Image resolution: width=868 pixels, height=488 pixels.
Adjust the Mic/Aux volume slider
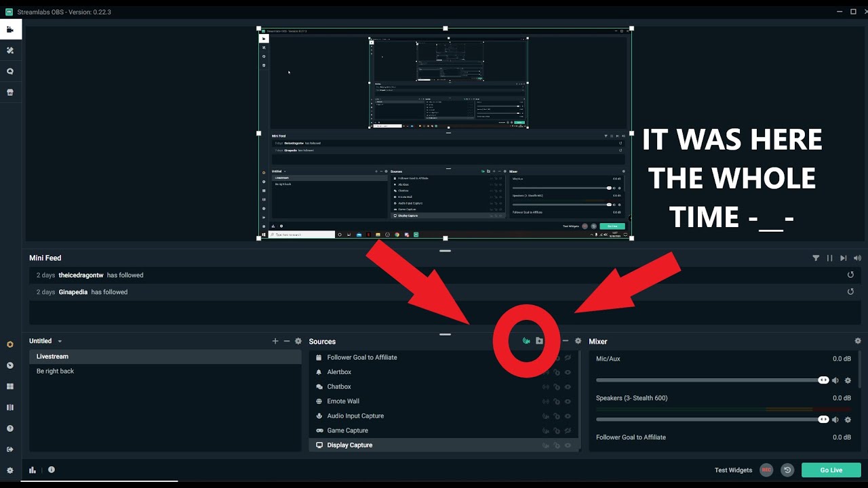click(x=712, y=380)
